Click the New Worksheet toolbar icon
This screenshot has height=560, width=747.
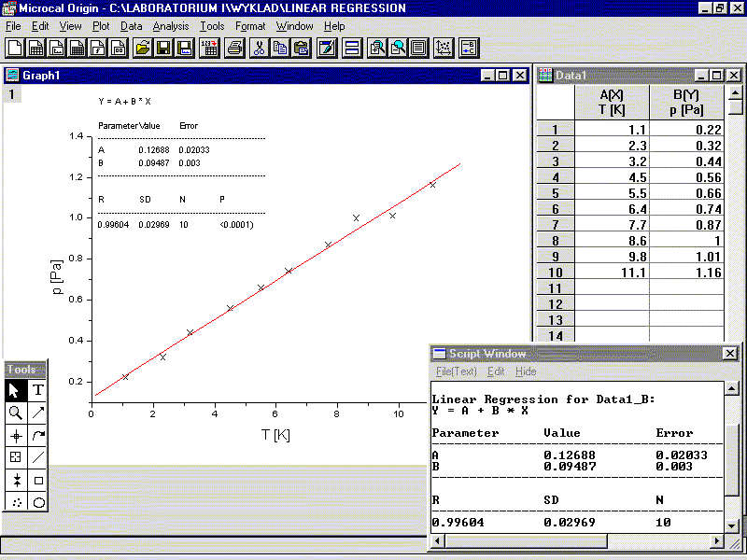[x=35, y=49]
